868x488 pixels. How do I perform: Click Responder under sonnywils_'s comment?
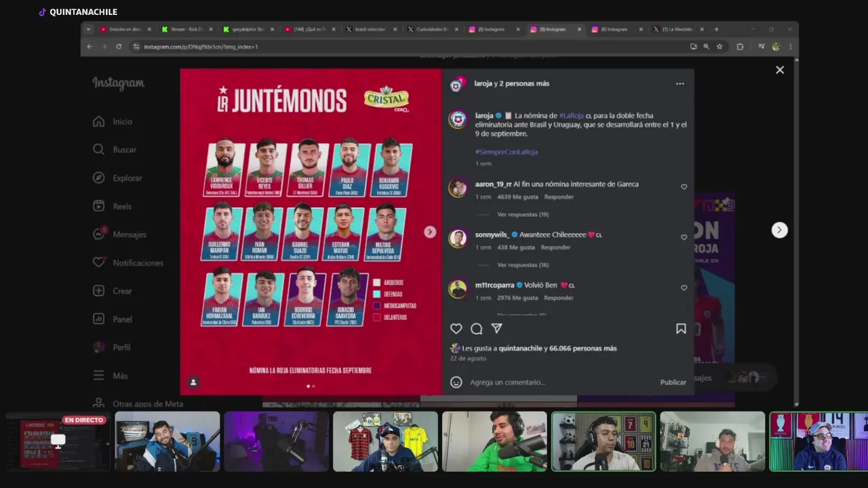click(x=555, y=247)
